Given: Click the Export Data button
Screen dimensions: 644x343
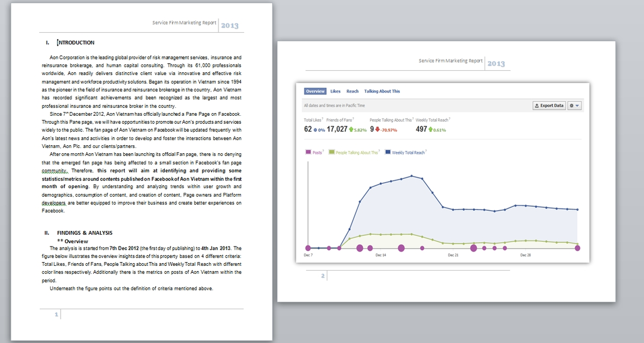Looking at the screenshot, I should tap(549, 106).
